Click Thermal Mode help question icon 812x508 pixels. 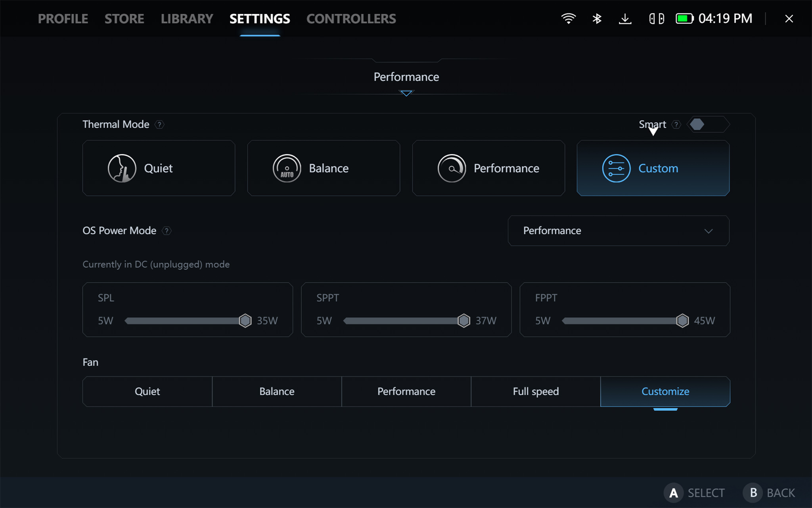[159, 125]
